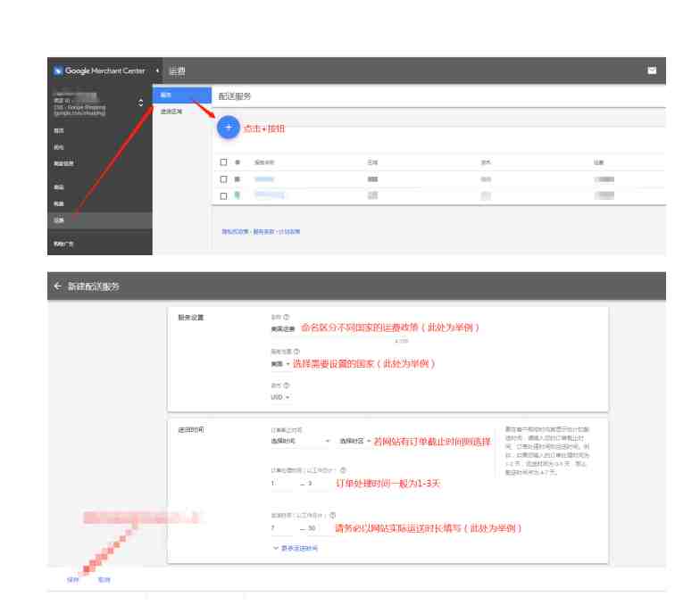The image size is (700, 605).
Task: Click the Google Merchant Center logo icon
Action: (58, 70)
